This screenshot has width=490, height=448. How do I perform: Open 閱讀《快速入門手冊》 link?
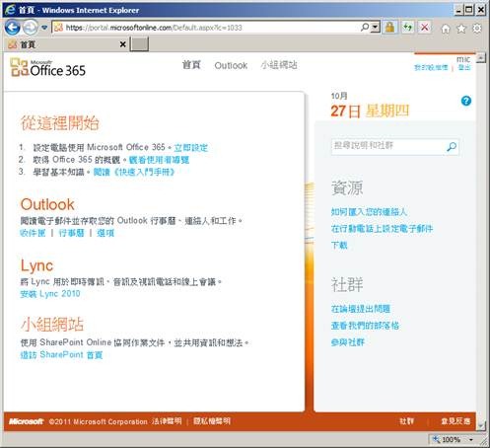134,172
